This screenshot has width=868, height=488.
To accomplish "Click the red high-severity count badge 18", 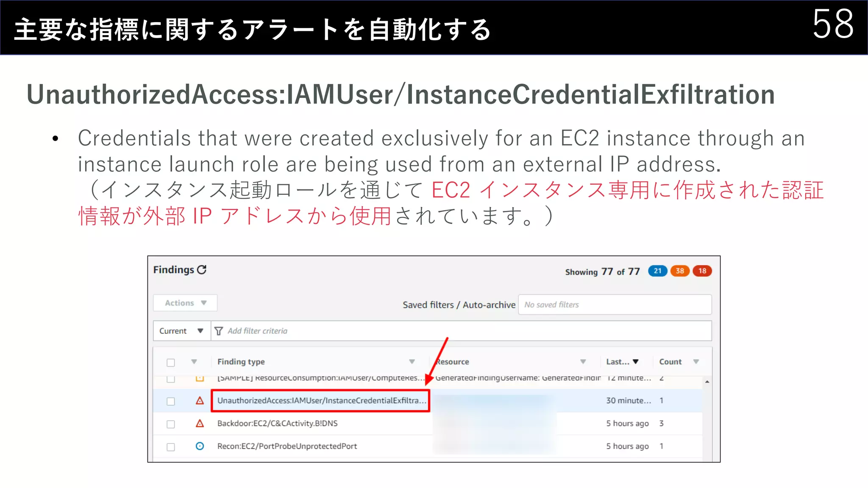I will pyautogui.click(x=702, y=271).
